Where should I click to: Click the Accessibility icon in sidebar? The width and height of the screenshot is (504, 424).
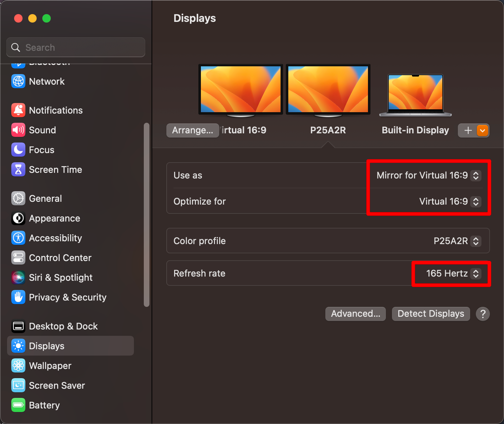(x=18, y=238)
